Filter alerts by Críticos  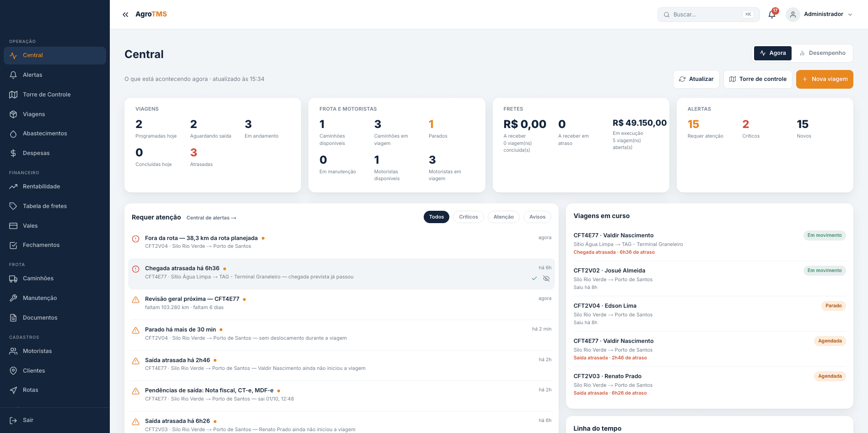click(469, 217)
